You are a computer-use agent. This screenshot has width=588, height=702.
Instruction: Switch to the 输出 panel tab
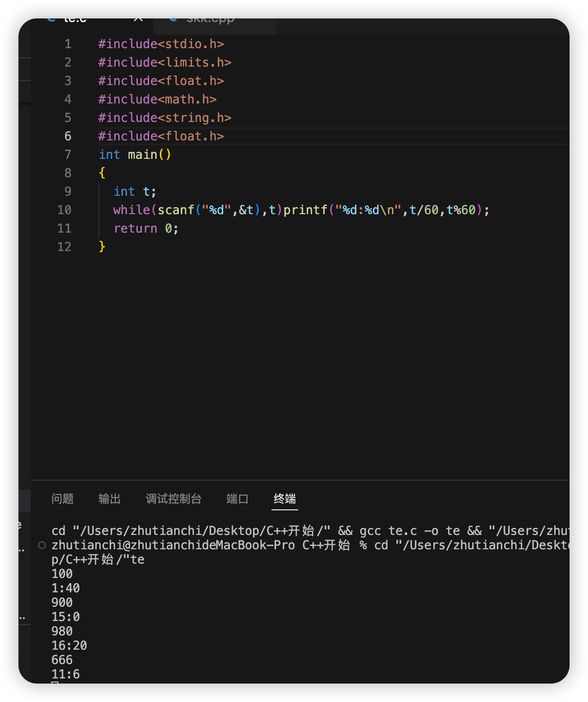[x=110, y=499]
